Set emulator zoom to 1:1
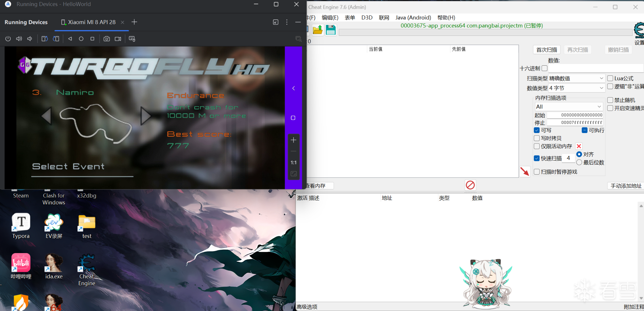The image size is (644, 311). coord(293,163)
